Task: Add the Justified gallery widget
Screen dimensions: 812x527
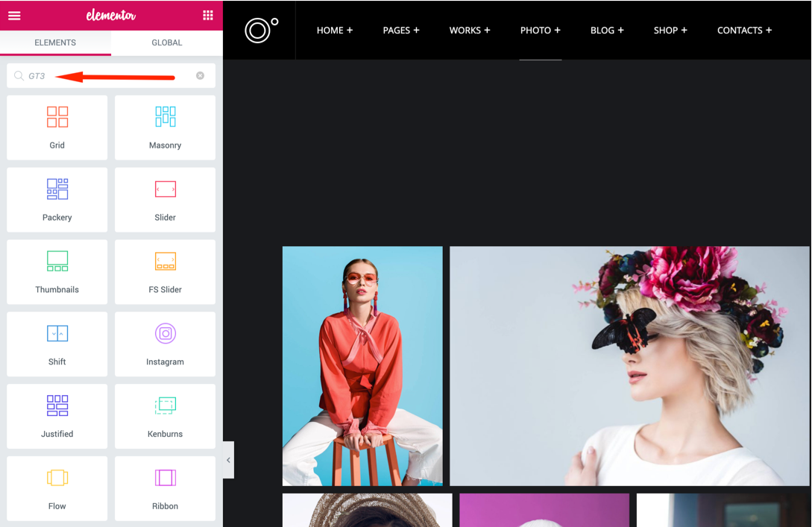Action: [x=57, y=416]
